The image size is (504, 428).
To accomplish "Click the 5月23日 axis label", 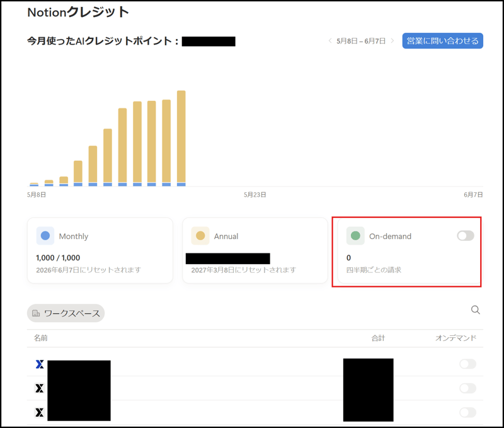I will (255, 195).
